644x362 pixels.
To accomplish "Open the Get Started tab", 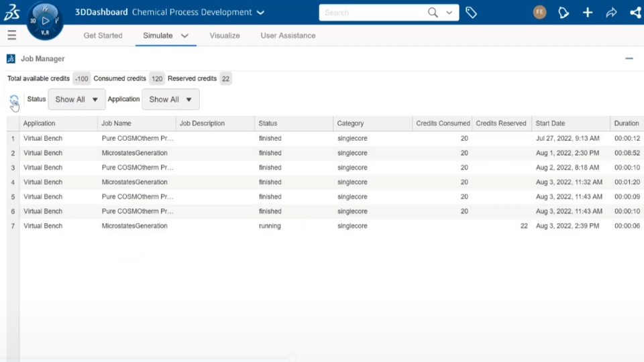I will click(x=103, y=36).
